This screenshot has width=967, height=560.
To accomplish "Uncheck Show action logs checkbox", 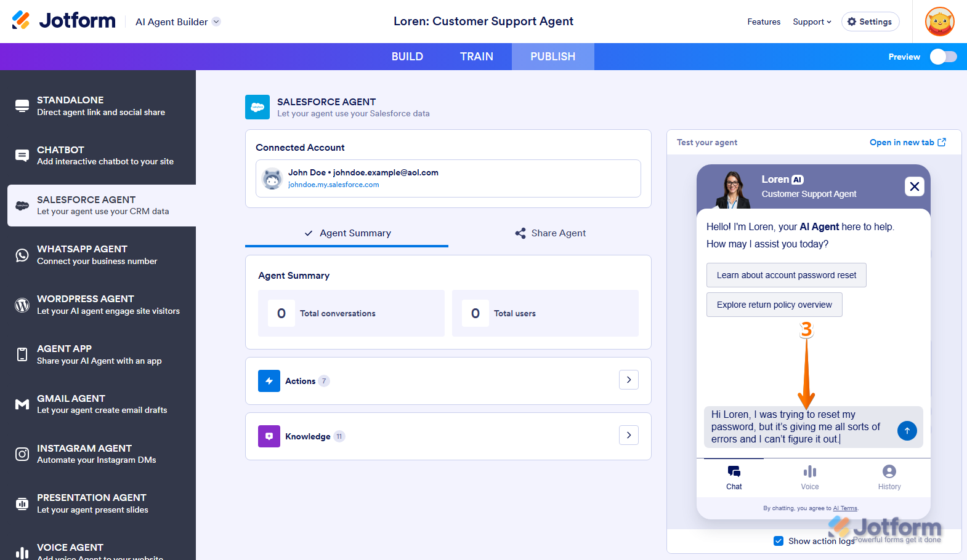I will click(779, 541).
